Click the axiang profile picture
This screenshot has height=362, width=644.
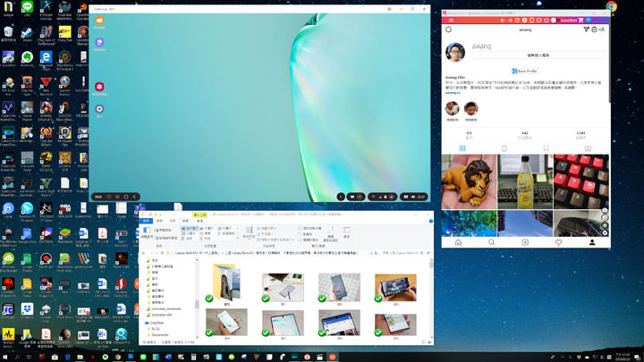455,52
